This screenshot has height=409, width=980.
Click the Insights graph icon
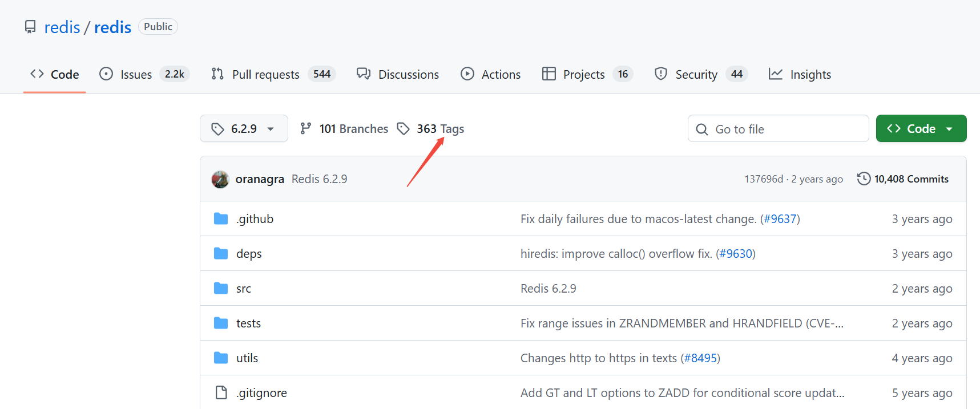click(x=776, y=74)
